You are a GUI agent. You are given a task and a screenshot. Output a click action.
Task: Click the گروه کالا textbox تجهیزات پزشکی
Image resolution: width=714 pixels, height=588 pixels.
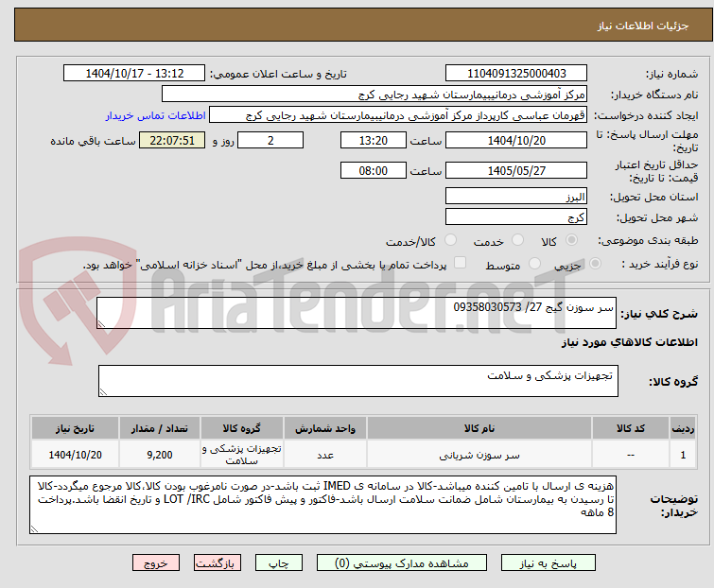click(358, 381)
